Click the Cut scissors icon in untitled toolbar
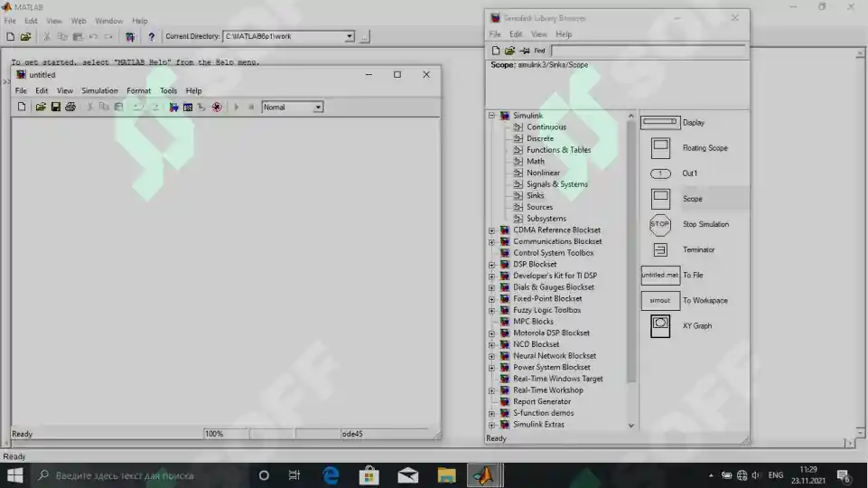Viewport: 868px width, 488px height. [89, 107]
